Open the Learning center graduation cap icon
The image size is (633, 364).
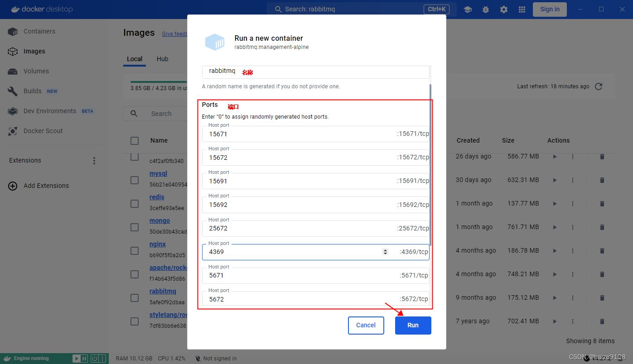pyautogui.click(x=468, y=9)
